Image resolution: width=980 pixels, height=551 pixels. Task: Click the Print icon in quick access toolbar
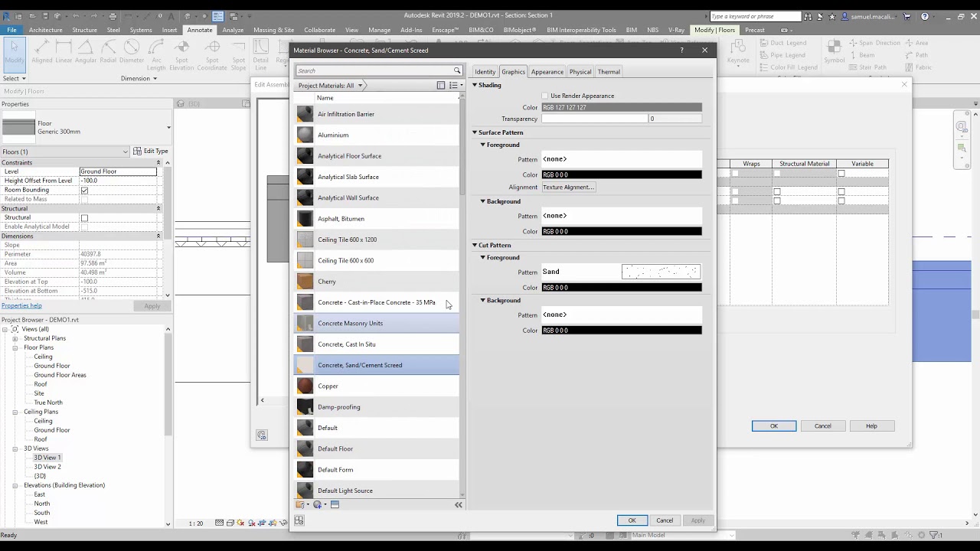coord(113,16)
